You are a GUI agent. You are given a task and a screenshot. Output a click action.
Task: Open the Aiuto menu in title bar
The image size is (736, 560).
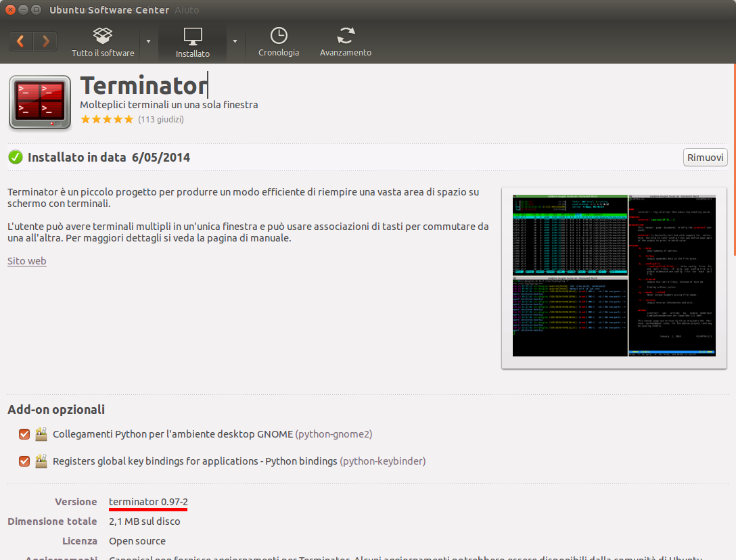tap(187, 10)
